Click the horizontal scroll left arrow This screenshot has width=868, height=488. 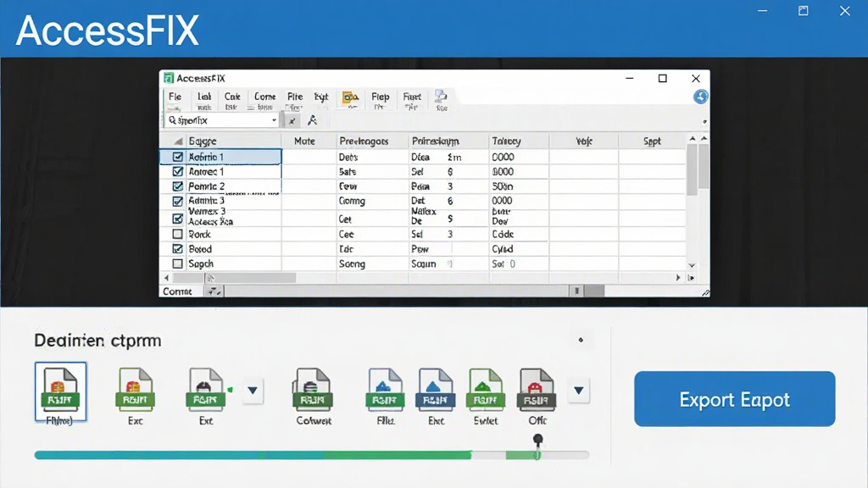pyautogui.click(x=167, y=278)
